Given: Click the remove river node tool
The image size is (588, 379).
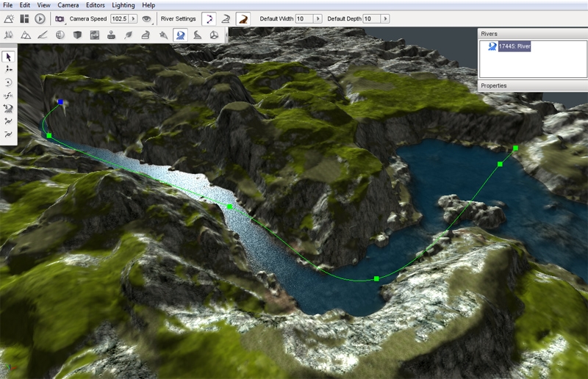Looking at the screenshot, I should coord(9,134).
